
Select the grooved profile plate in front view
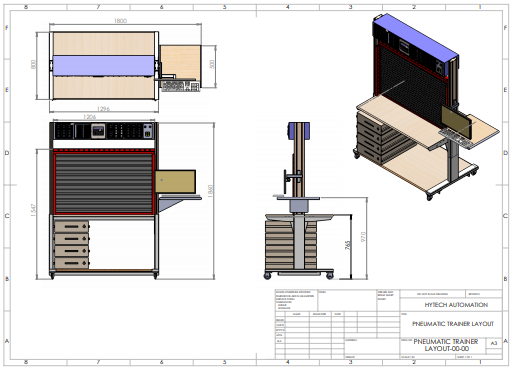pos(104,183)
